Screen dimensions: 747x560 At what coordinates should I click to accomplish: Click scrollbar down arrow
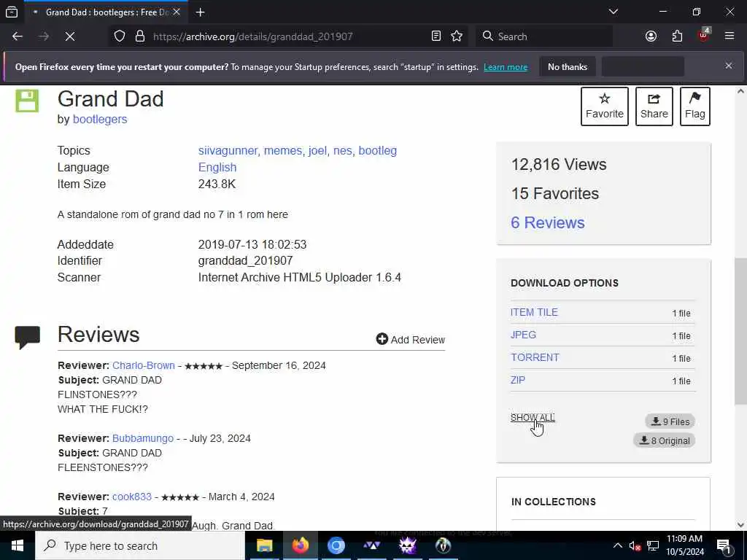click(741, 525)
